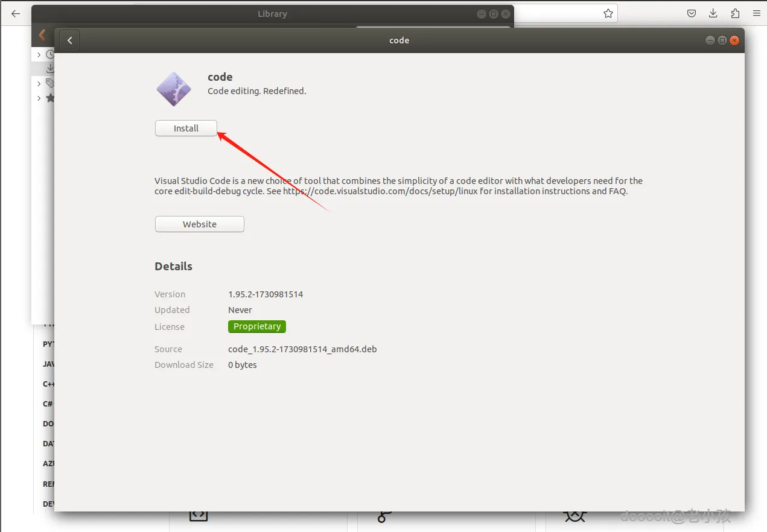Expand the History row in Library tree
Screen dimensions: 767x532
39,55
